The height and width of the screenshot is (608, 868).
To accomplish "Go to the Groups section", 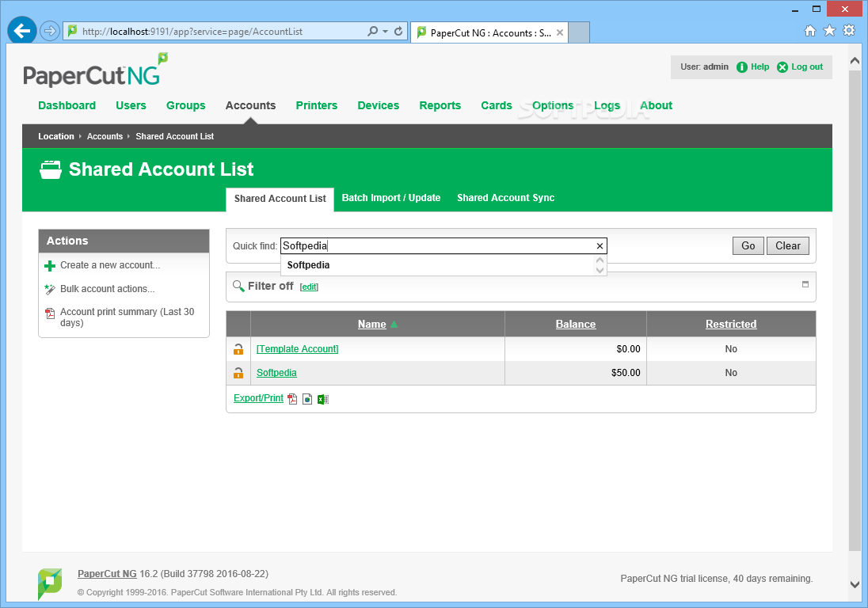I will click(x=185, y=105).
